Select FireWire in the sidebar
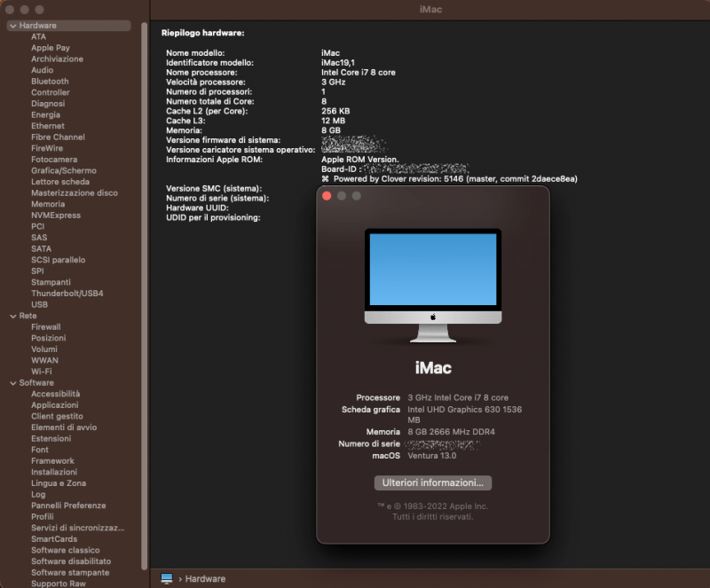 pos(47,148)
